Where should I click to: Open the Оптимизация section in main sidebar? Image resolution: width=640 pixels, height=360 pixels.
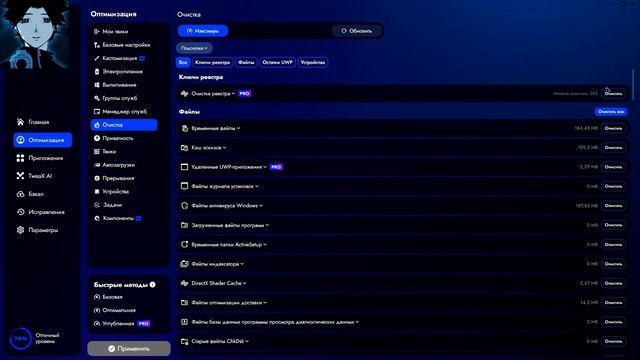click(42, 140)
